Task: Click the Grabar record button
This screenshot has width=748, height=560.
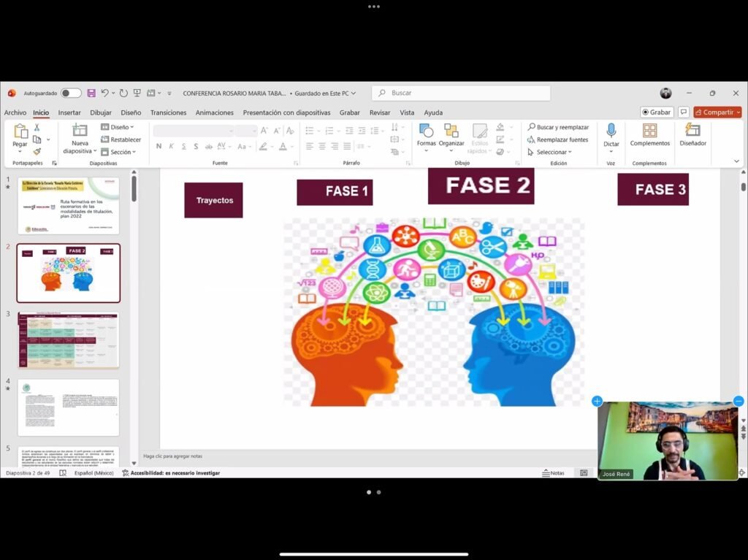Action: pos(656,112)
